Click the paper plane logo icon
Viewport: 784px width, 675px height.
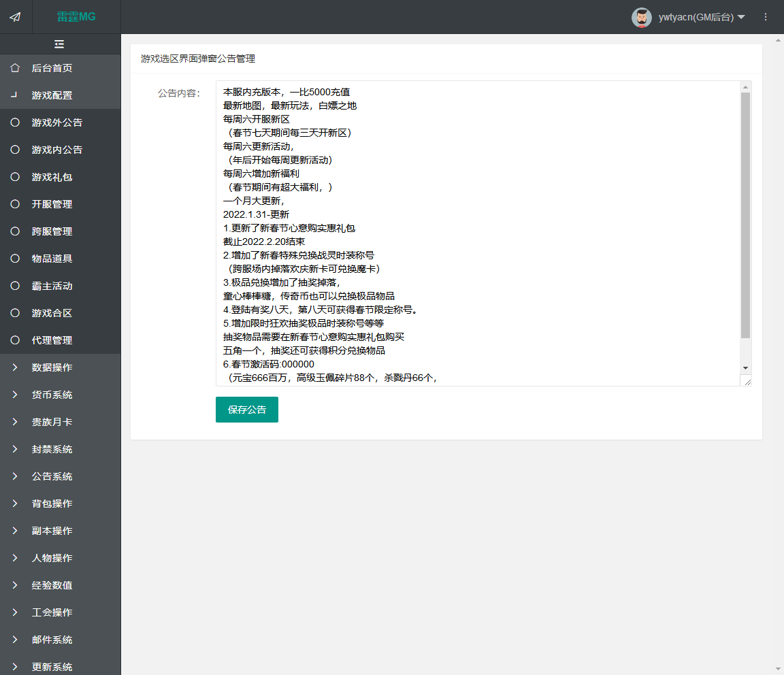tap(16, 17)
